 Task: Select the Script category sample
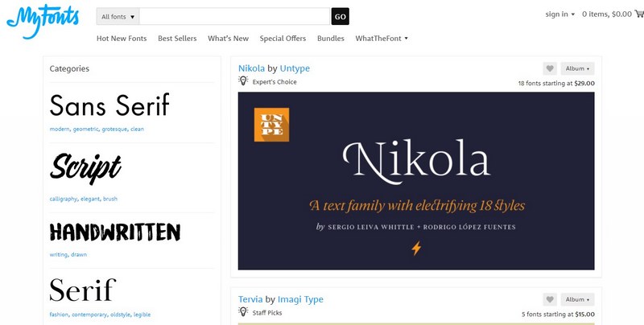tap(85, 168)
